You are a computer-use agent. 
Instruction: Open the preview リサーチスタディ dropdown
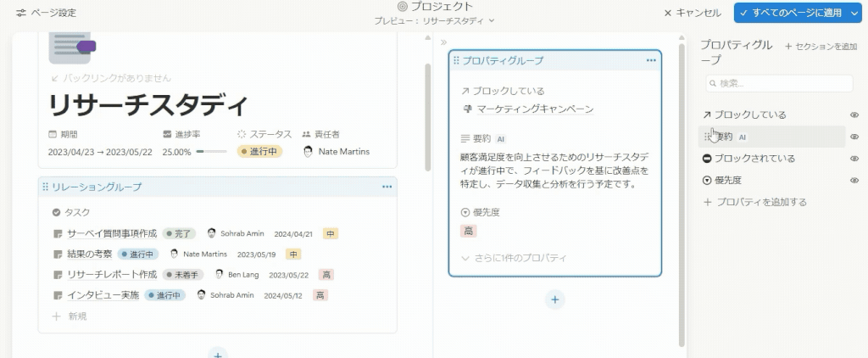click(x=434, y=20)
